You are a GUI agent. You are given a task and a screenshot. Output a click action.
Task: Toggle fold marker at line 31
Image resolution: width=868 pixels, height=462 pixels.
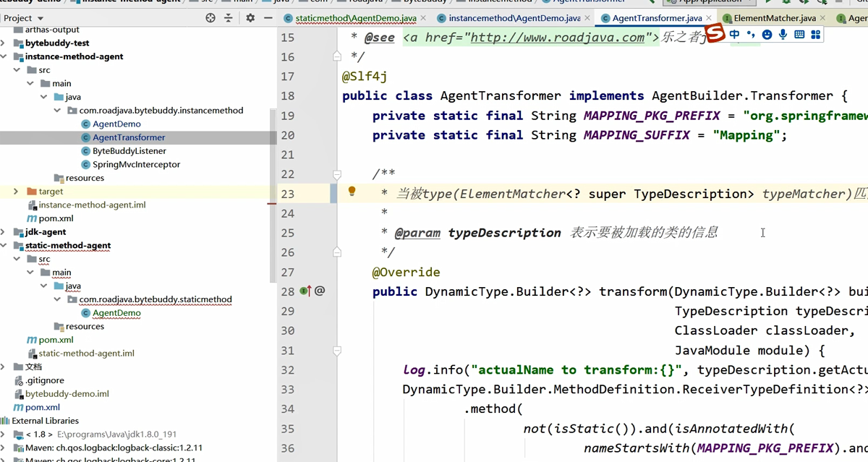coord(337,350)
